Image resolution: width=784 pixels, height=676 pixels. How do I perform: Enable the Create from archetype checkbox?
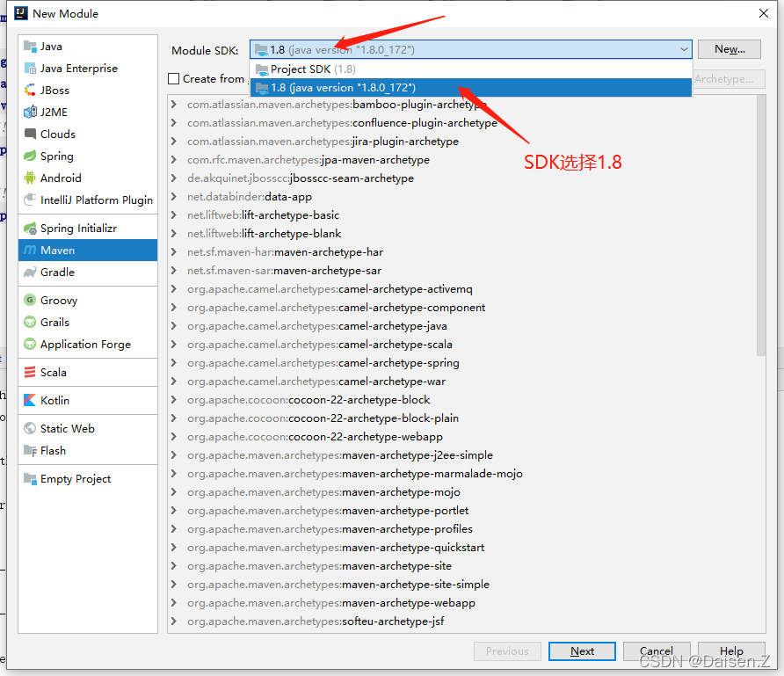coord(173,79)
